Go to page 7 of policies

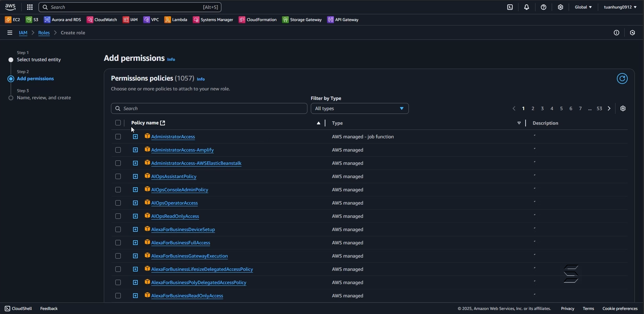point(581,108)
